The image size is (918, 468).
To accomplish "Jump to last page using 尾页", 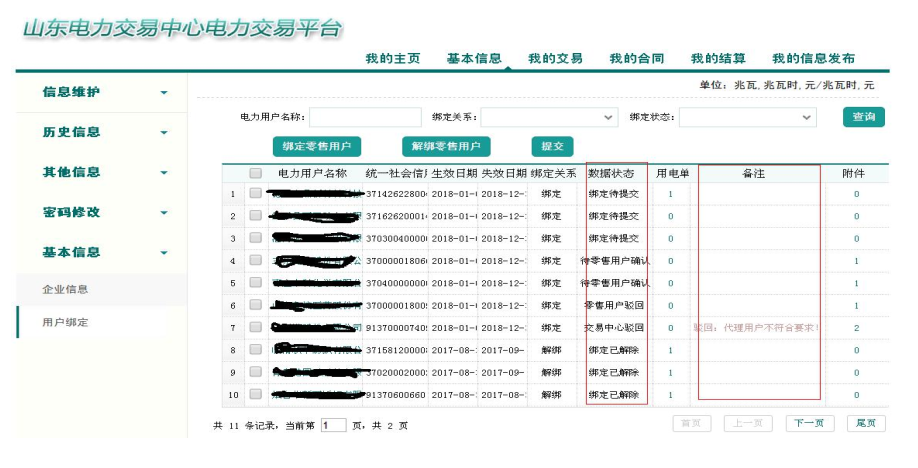I will pyautogui.click(x=866, y=423).
